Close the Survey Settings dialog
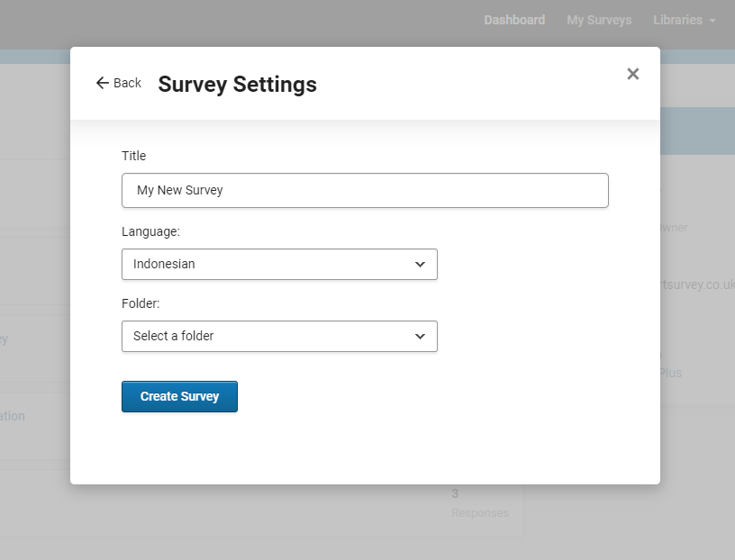 632,74
